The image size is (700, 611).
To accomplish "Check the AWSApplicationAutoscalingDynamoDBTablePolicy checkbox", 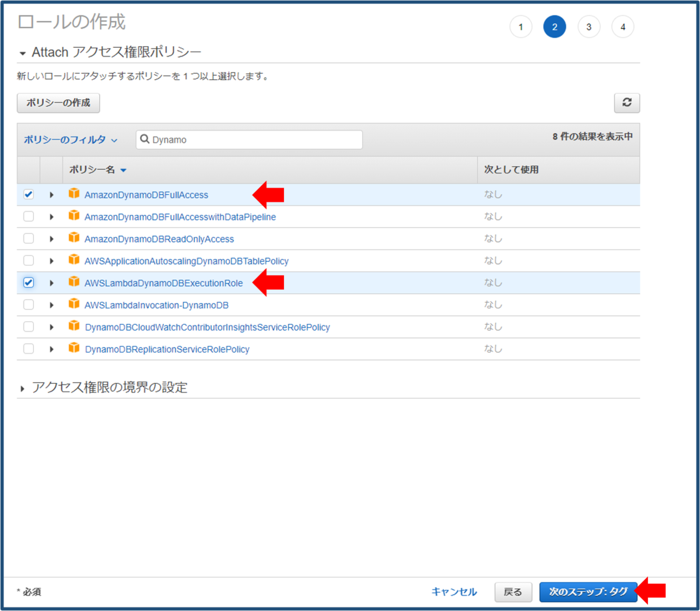I will click(x=29, y=261).
